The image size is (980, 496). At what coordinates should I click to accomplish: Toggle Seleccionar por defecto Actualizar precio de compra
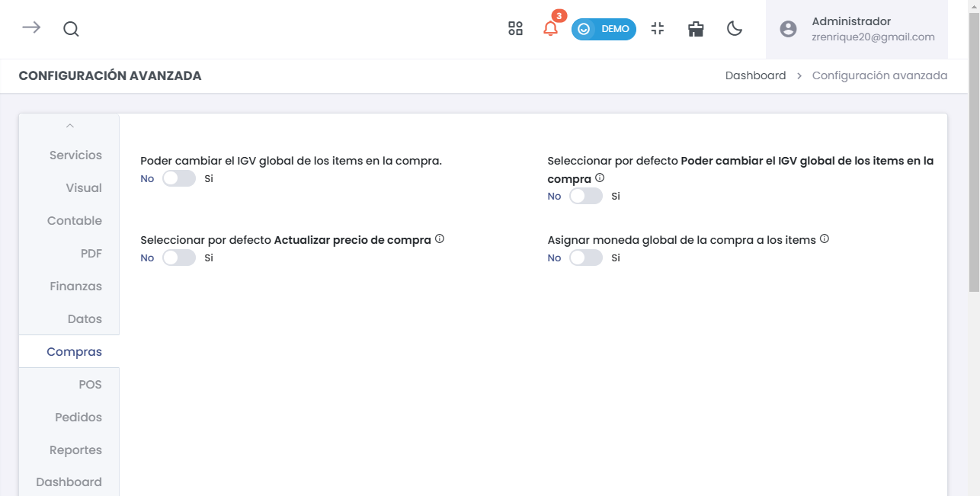pos(179,258)
